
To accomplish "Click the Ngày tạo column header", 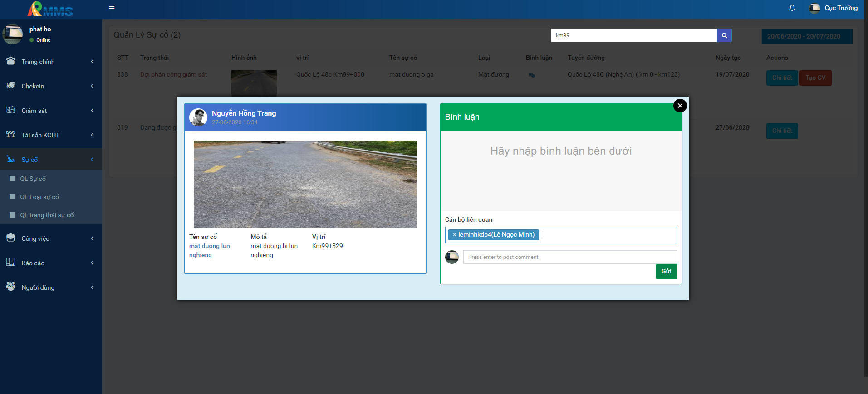I will tap(728, 58).
